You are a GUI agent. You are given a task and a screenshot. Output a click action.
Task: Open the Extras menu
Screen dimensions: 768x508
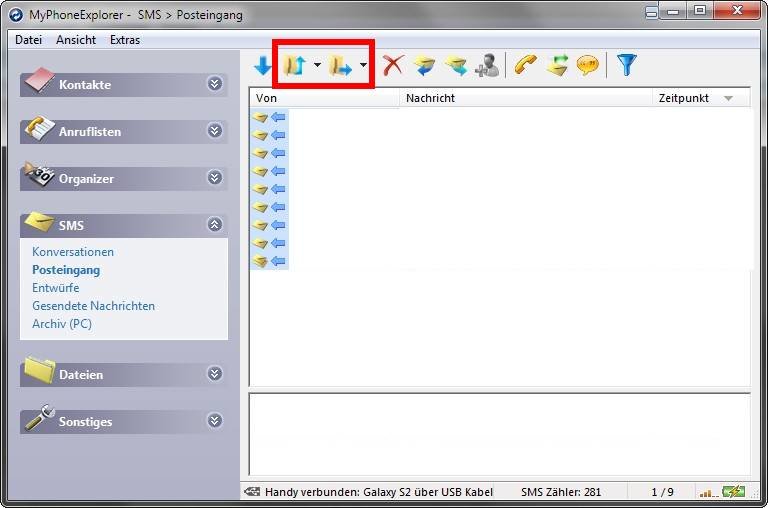pos(125,40)
